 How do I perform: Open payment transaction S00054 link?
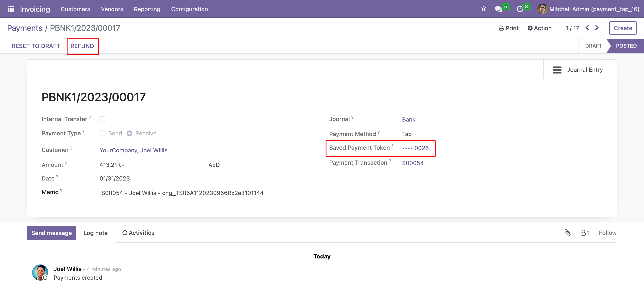coord(413,163)
